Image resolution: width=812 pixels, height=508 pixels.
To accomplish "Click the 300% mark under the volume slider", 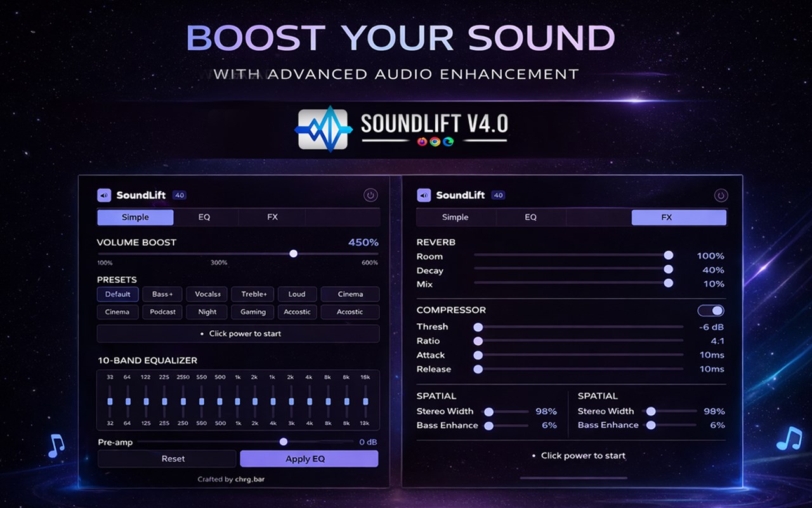I will click(219, 263).
